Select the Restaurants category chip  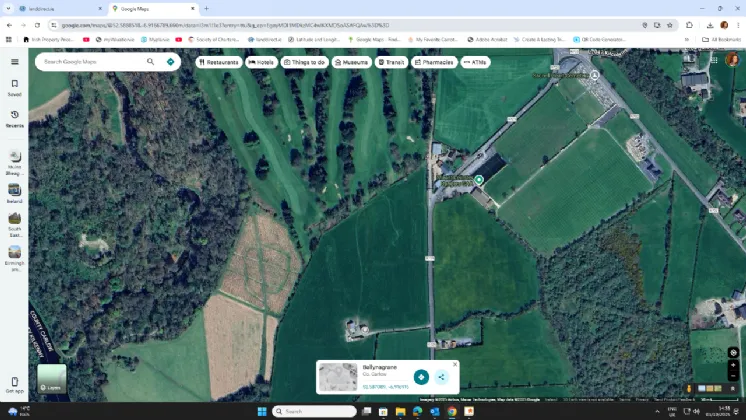point(219,62)
